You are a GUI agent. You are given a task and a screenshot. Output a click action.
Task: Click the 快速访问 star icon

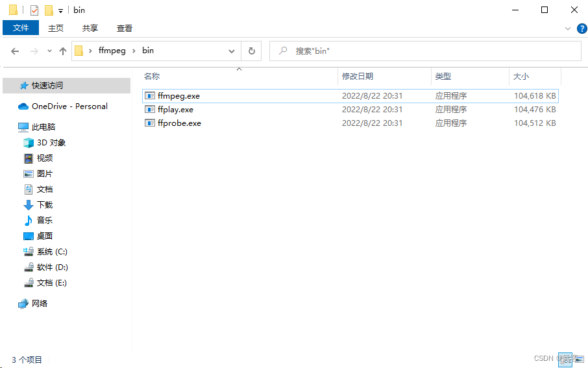24,86
